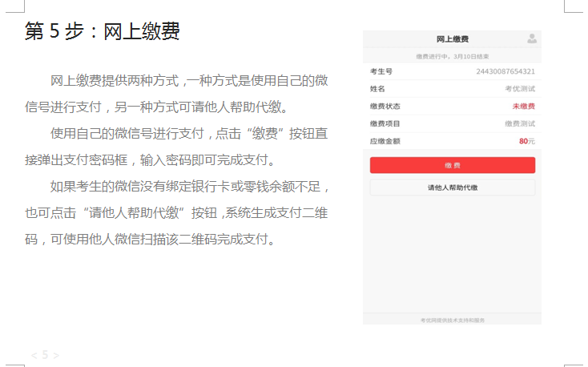Click the user profile icon in the phone header

click(532, 38)
